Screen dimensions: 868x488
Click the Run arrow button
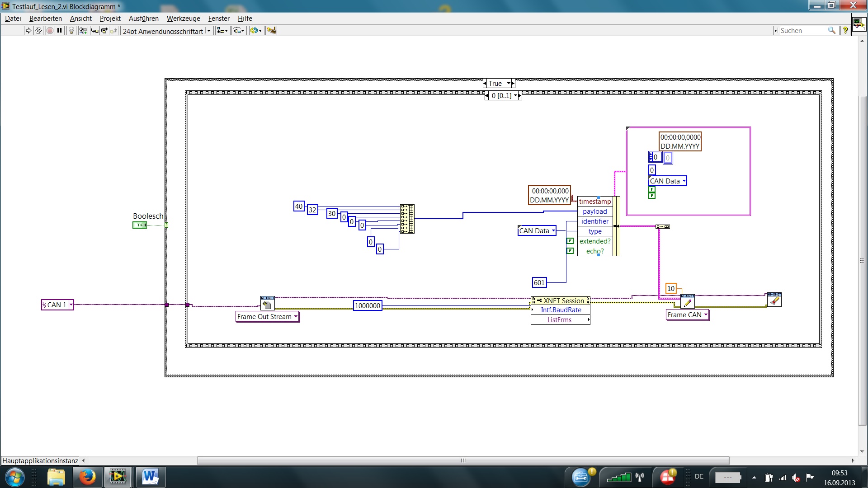[x=28, y=31]
